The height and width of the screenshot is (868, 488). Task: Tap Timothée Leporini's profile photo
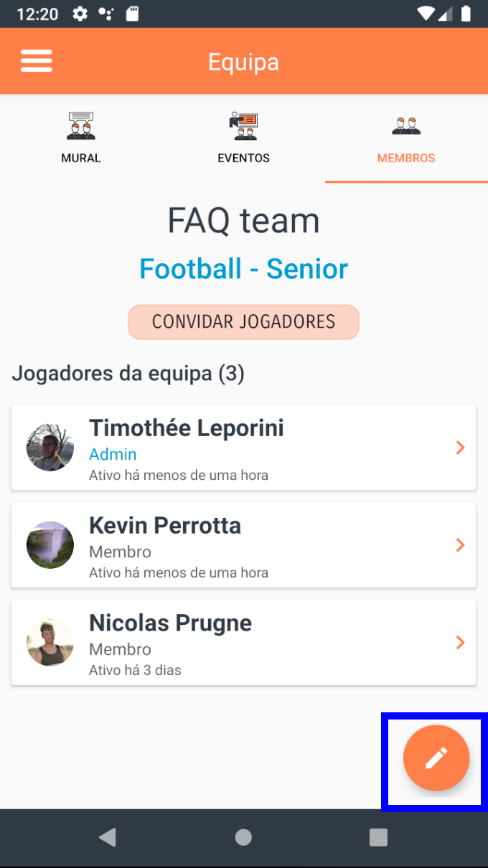click(50, 448)
